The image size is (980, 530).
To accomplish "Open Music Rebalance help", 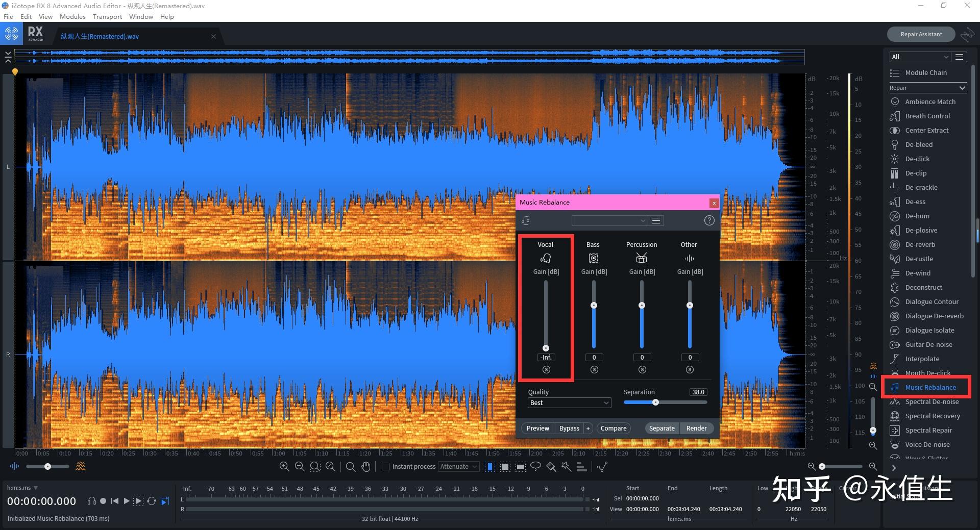I will (x=709, y=220).
